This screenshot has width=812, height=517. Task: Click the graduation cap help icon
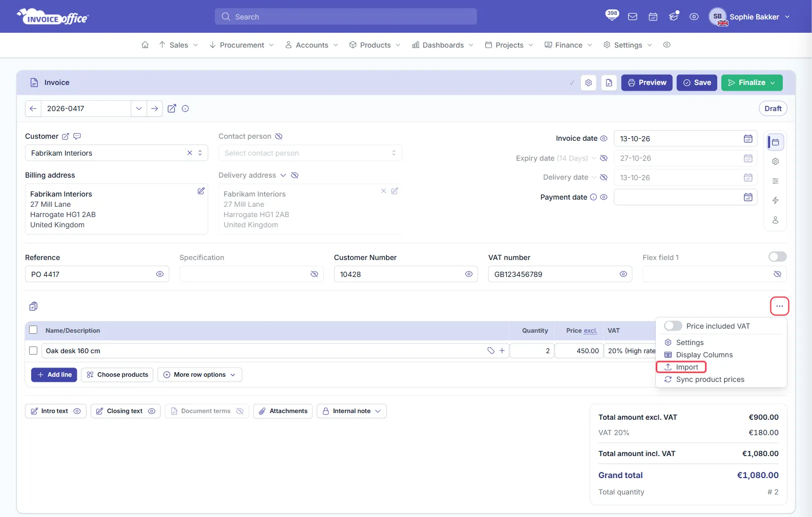674,17
